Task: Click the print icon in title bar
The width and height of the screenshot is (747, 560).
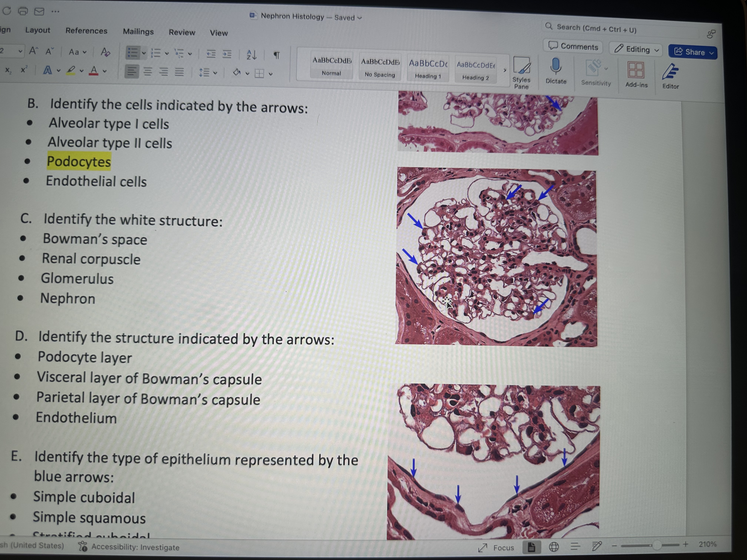Action: (x=23, y=11)
